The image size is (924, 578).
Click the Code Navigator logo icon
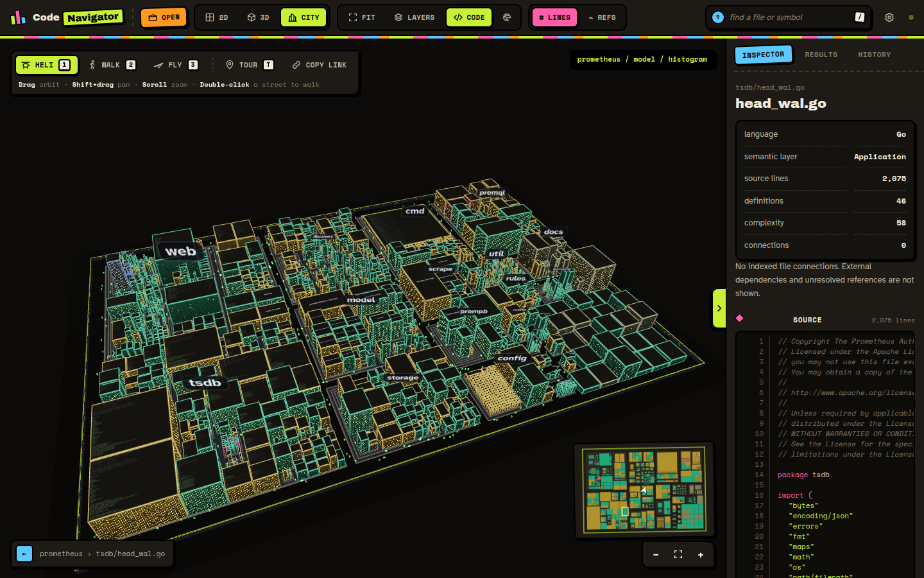(x=18, y=17)
